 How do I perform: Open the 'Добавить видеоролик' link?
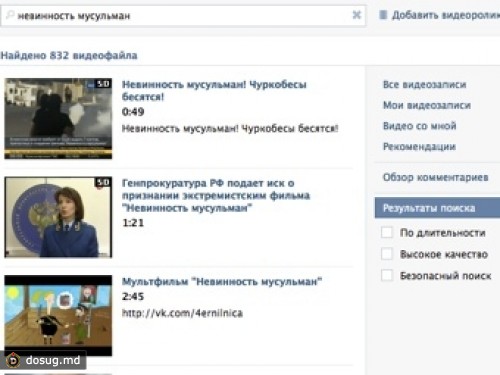(x=446, y=15)
